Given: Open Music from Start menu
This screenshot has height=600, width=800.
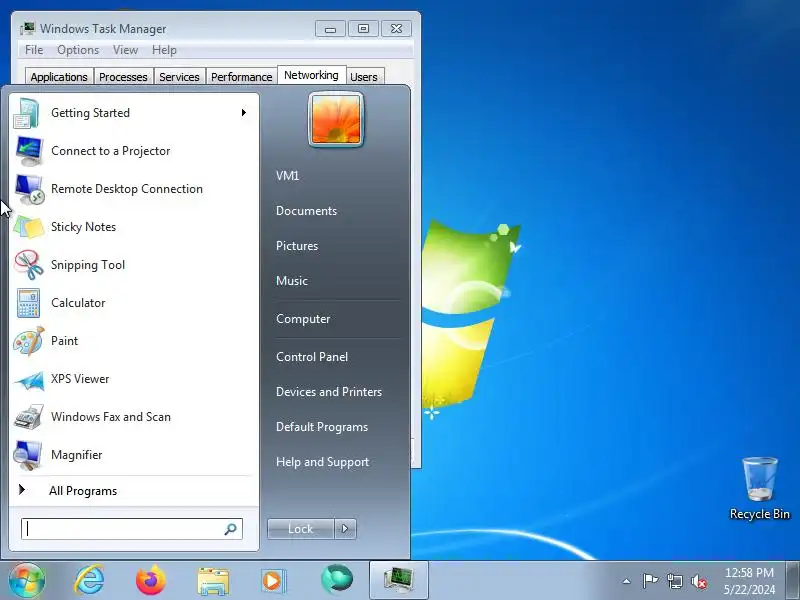Looking at the screenshot, I should pyautogui.click(x=292, y=281).
